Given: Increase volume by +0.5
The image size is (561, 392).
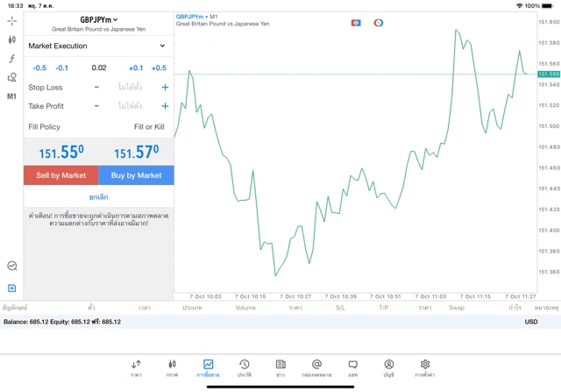Looking at the screenshot, I should pos(159,68).
